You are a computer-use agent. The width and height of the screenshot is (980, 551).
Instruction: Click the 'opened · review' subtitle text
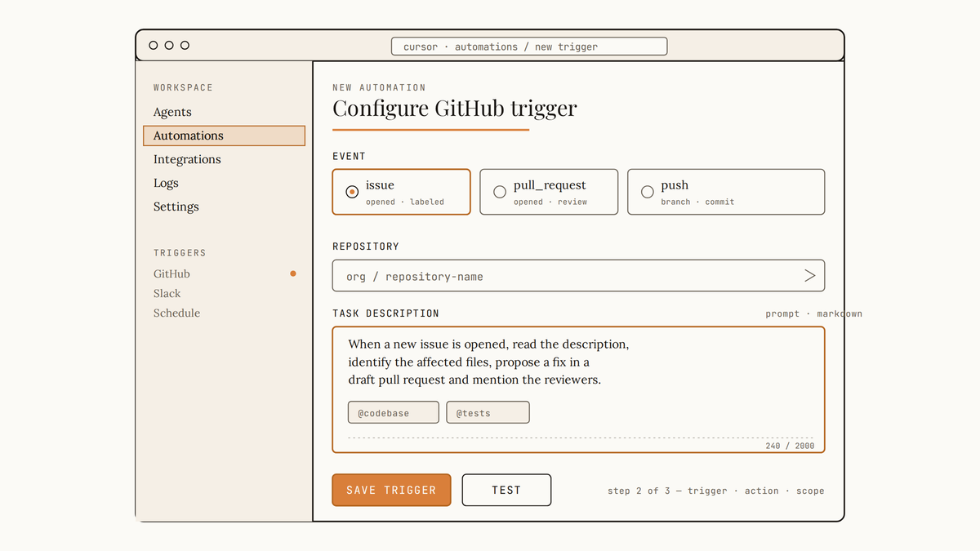pos(550,202)
